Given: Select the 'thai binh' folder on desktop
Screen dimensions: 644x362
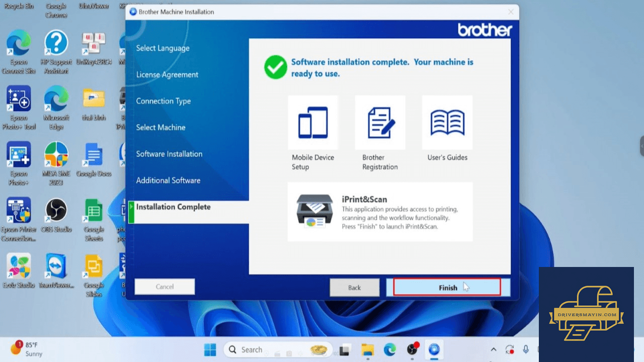Looking at the screenshot, I should 94,104.
